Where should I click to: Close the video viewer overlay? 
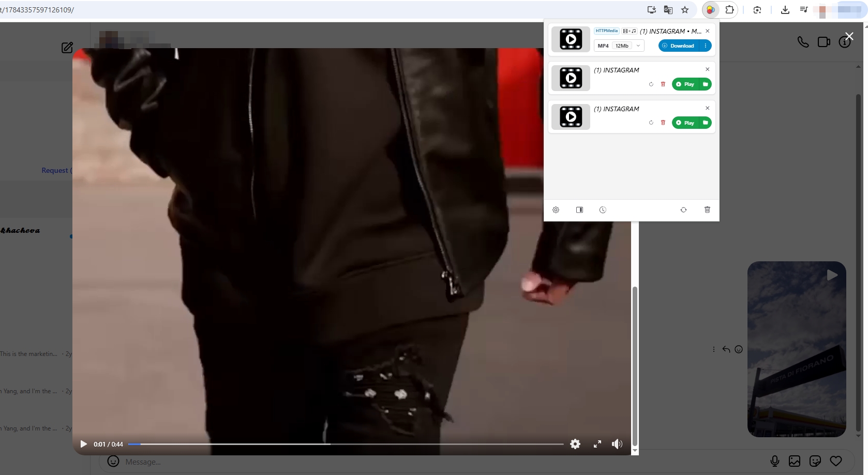(x=849, y=36)
